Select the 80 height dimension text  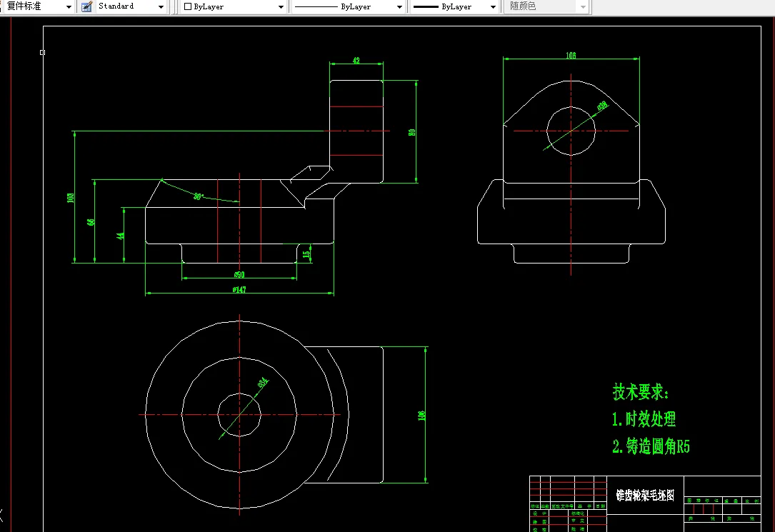pyautogui.click(x=412, y=132)
